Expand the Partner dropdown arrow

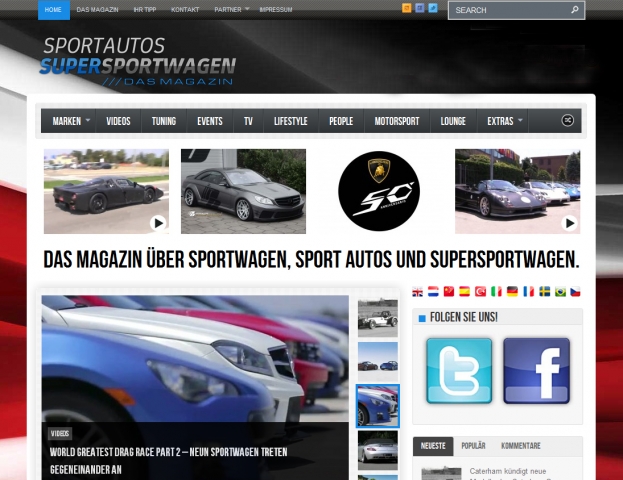[x=247, y=9]
